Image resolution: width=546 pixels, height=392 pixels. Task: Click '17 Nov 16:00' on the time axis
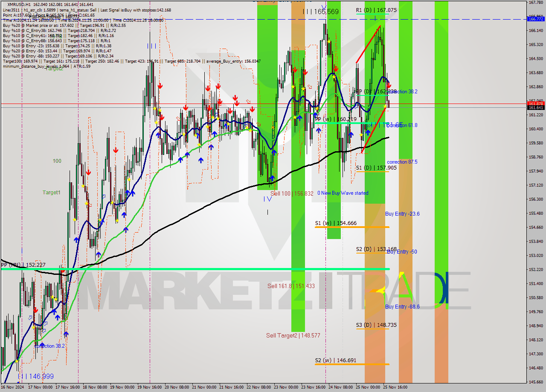pyautogui.click(x=69, y=388)
